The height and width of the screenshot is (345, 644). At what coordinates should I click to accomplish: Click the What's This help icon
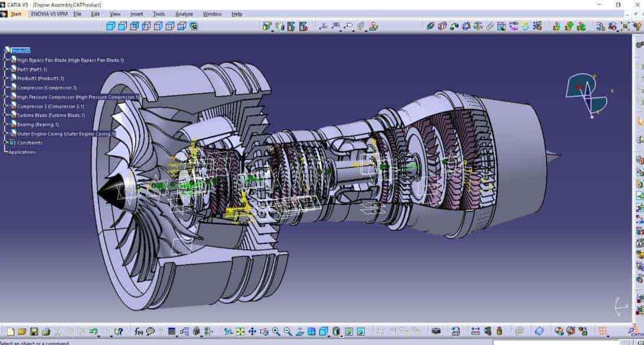(119, 331)
